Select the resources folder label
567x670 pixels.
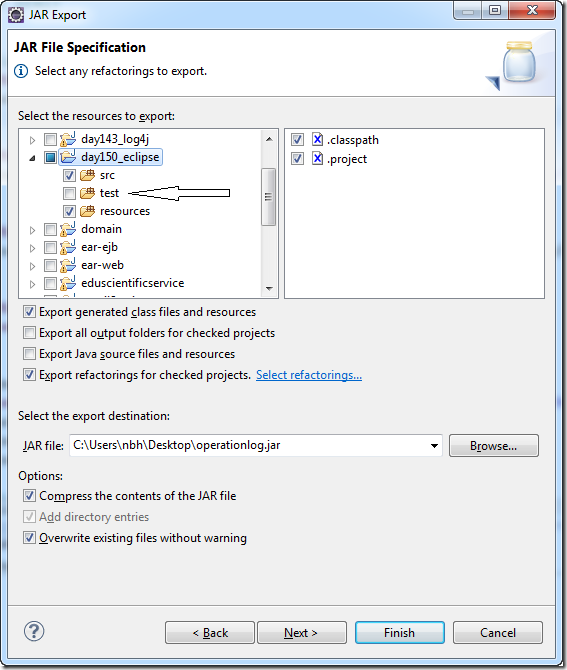(125, 211)
